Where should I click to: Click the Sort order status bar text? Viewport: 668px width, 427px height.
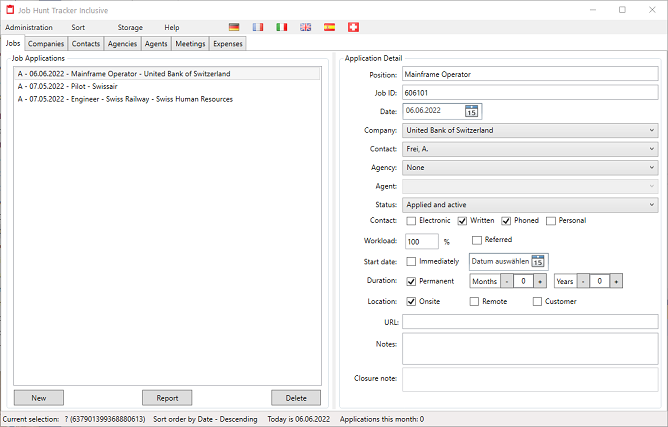[x=205, y=419]
